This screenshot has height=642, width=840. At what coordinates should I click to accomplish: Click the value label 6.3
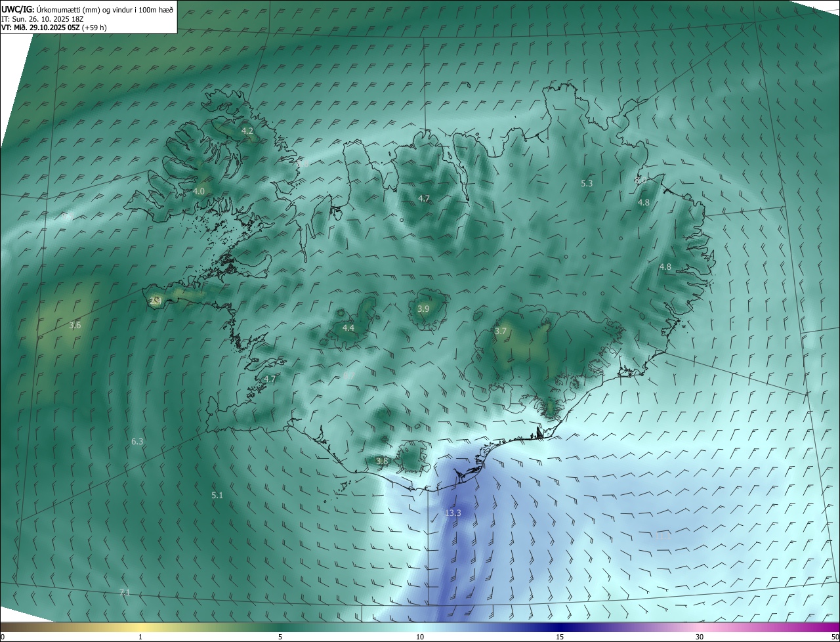pyautogui.click(x=137, y=442)
